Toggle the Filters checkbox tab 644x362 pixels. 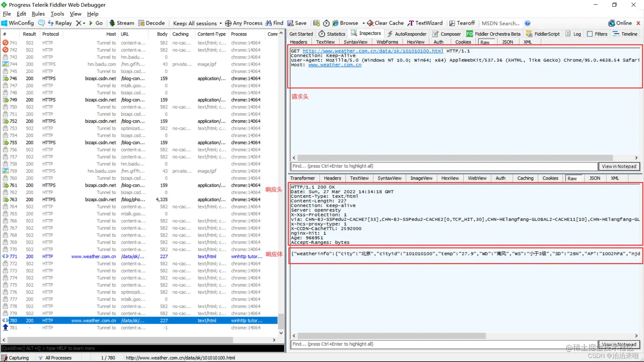coord(597,34)
